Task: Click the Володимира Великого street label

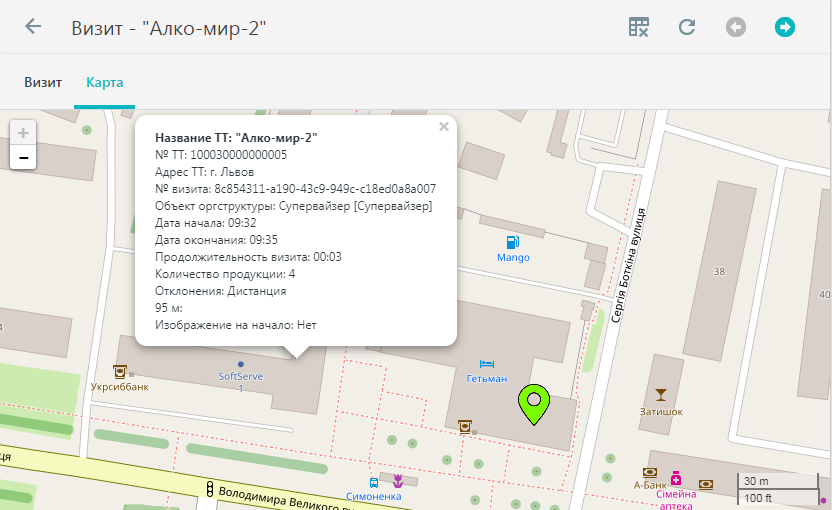Action: point(285,499)
